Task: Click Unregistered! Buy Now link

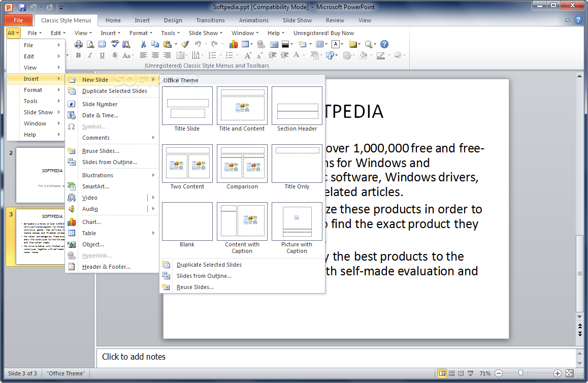Action: (323, 33)
